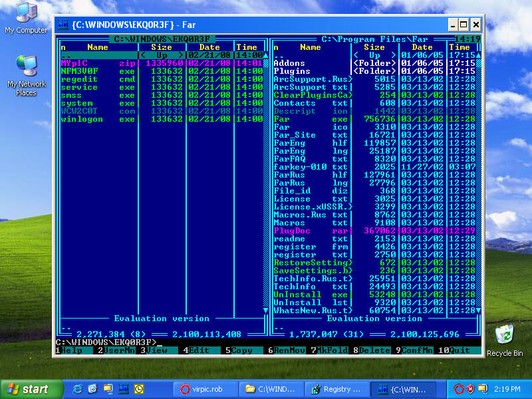Select the smss exe file
The width and height of the screenshot is (532, 399).
(x=162, y=95)
